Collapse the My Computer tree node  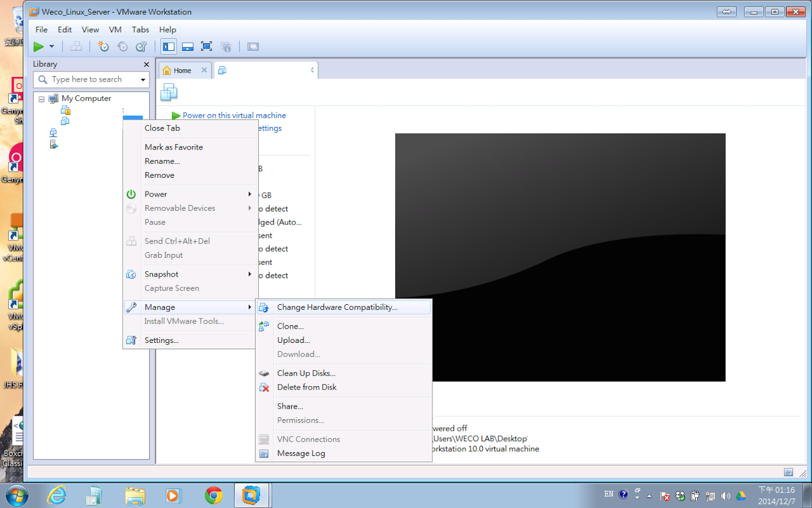pyautogui.click(x=42, y=99)
